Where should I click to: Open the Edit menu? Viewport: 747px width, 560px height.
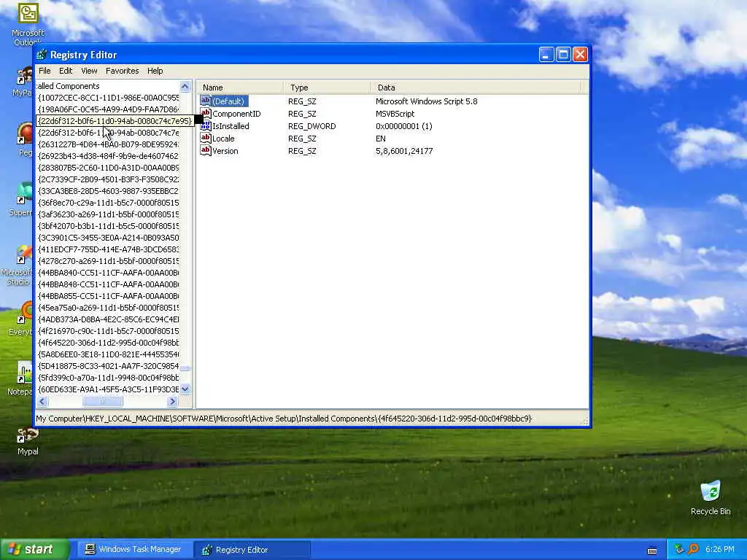66,71
